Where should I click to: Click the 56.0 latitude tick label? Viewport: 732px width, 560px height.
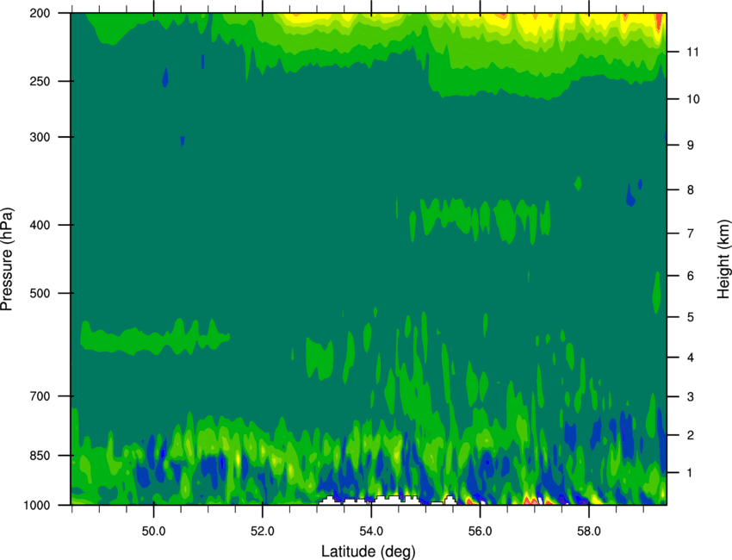pos(481,532)
